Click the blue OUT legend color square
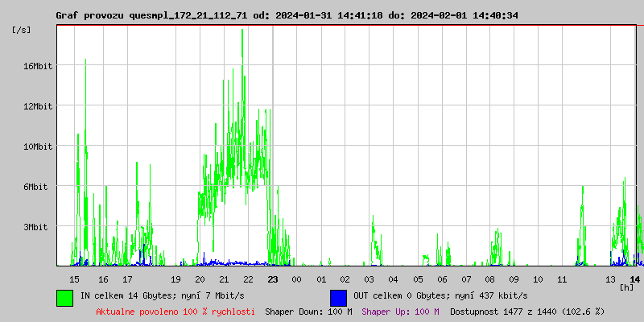Image resolution: width=644 pixels, height=322 pixels. (x=338, y=297)
